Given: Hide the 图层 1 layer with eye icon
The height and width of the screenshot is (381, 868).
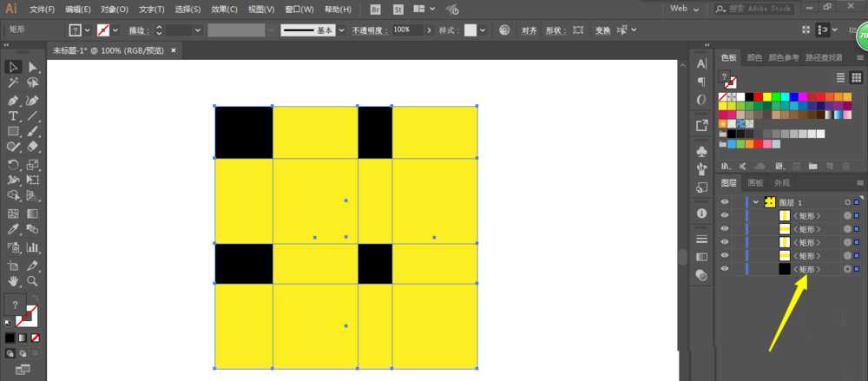Looking at the screenshot, I should pyautogui.click(x=725, y=201).
